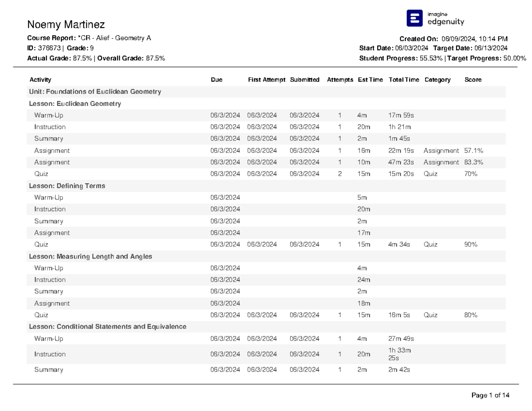
Task: Select the Quiz row with 70% score
Action: (266, 174)
